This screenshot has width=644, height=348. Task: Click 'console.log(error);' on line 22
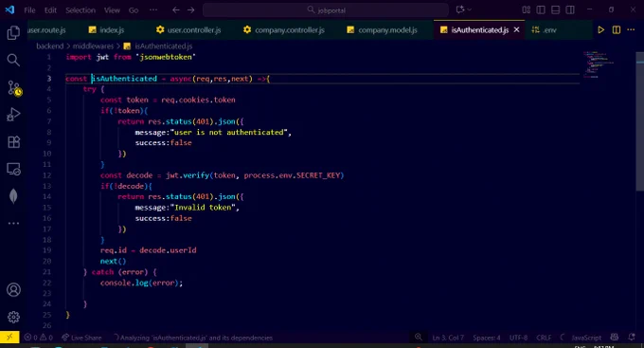pos(141,283)
